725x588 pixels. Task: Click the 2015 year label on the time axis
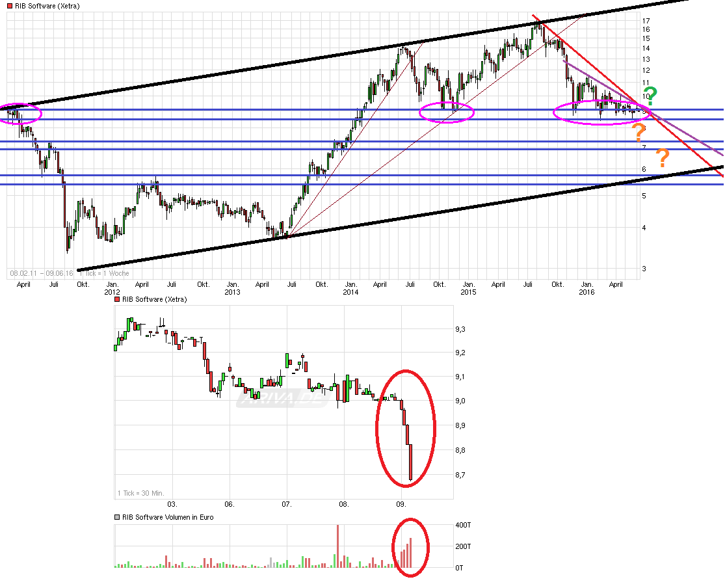(x=468, y=292)
